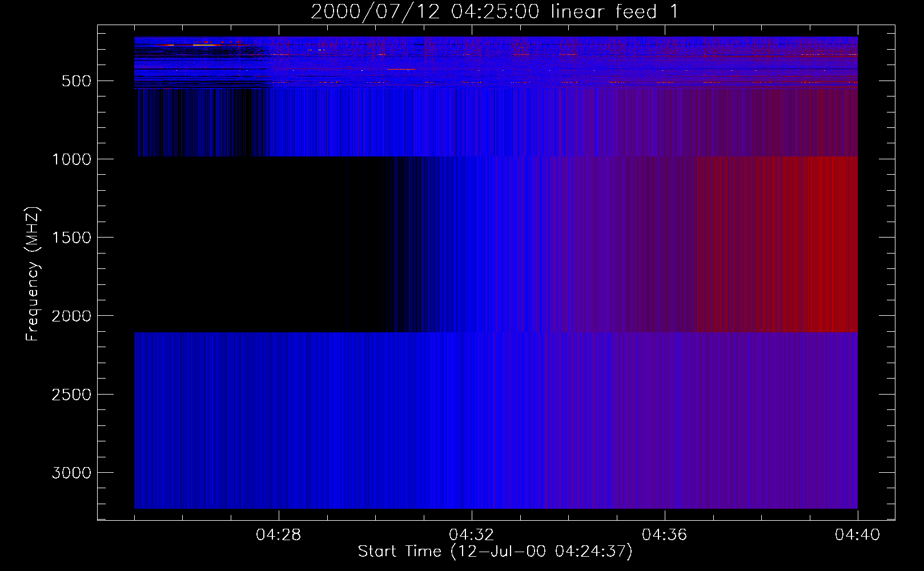Screen dimensions: 924x571
Task: Click the plot title '2000/07/12 04:25:00 linear feed 1'
Action: 495,11
